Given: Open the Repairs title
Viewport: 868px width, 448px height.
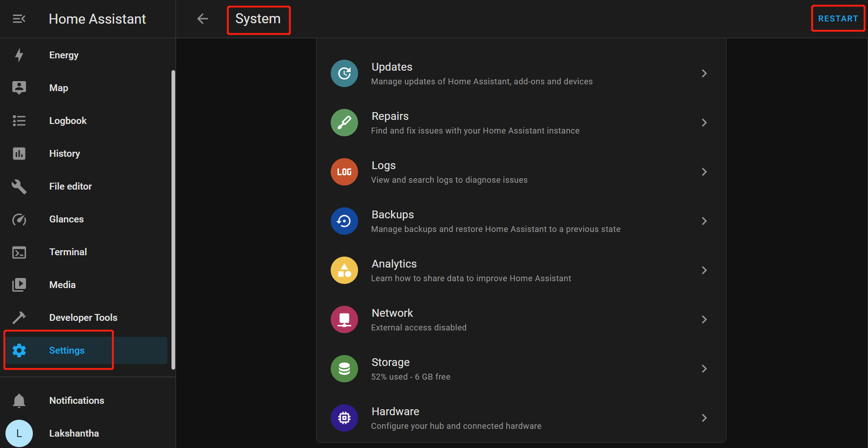Looking at the screenshot, I should click(x=390, y=116).
